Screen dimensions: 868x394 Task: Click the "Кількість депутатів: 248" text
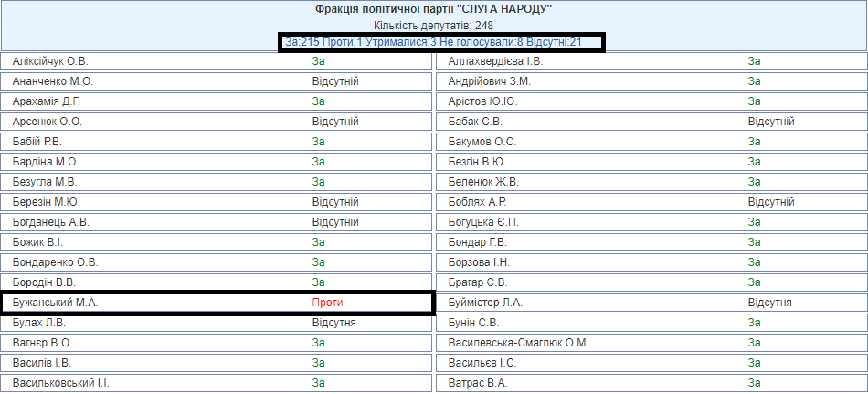click(x=434, y=26)
